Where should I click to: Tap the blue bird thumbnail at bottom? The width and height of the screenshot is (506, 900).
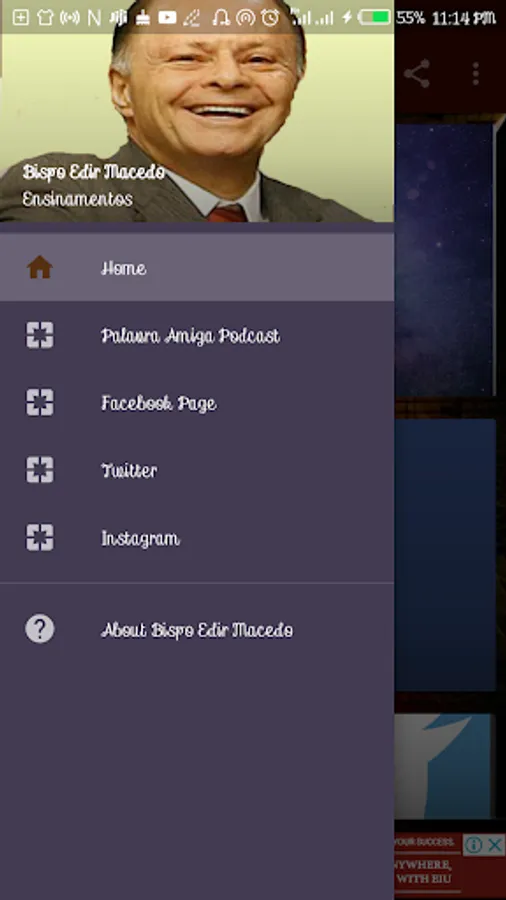pyautogui.click(x=443, y=766)
